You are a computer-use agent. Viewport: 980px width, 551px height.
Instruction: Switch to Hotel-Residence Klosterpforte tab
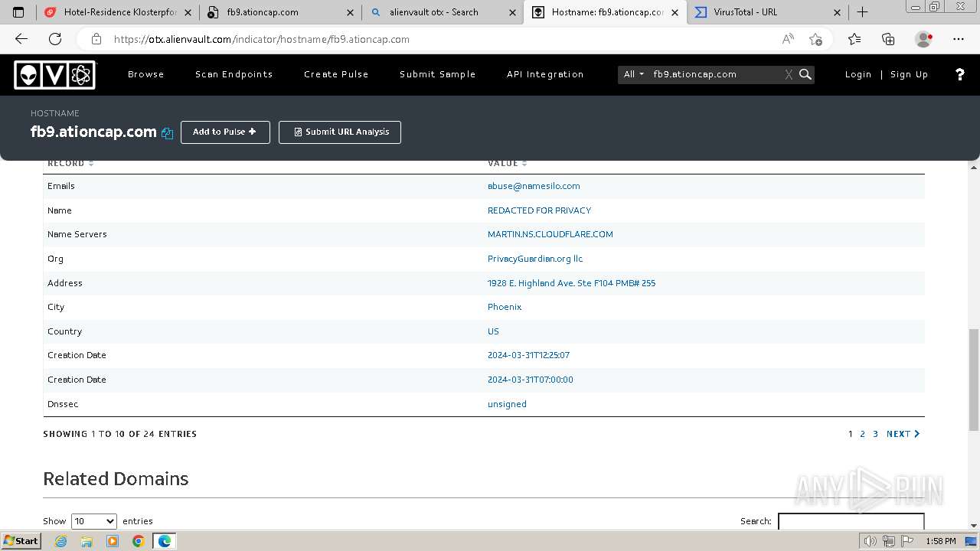coord(119,12)
